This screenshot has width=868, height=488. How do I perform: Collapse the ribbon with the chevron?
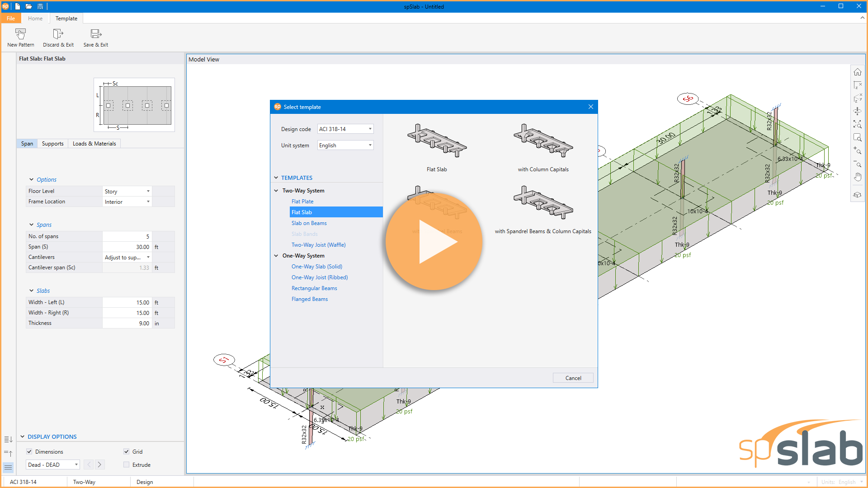tap(862, 18)
